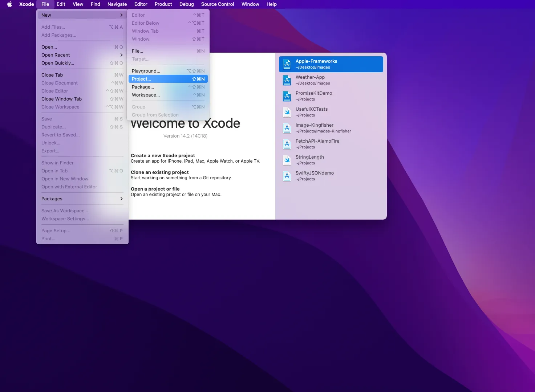Open the Find menu
The height and width of the screenshot is (392, 535).
pyautogui.click(x=96, y=4)
